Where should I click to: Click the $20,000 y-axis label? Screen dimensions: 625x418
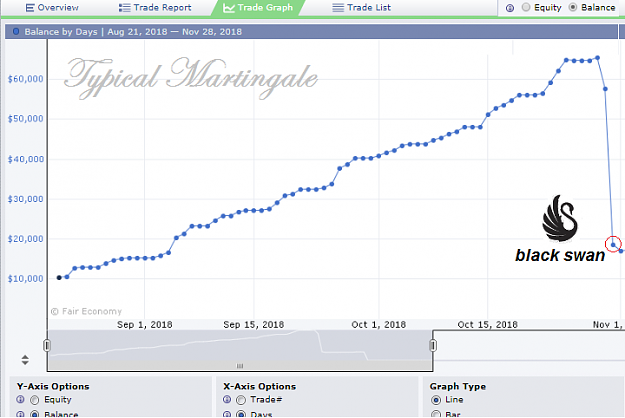coord(26,239)
